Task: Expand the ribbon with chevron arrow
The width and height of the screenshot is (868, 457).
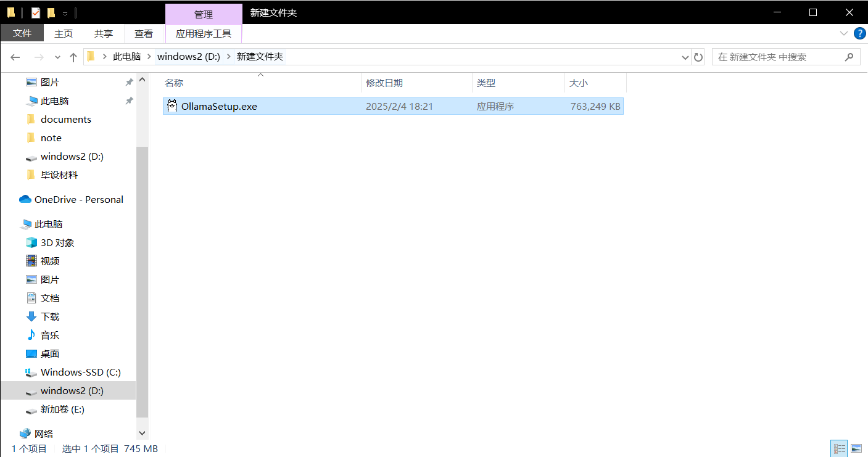Action: [x=843, y=33]
